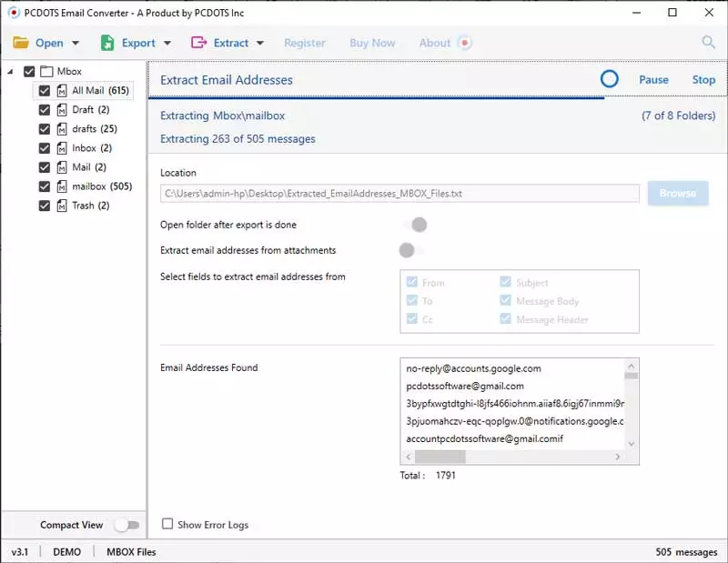The image size is (728, 563).
Task: Uncheck the Draft (2) checkbox
Action: pos(44,110)
